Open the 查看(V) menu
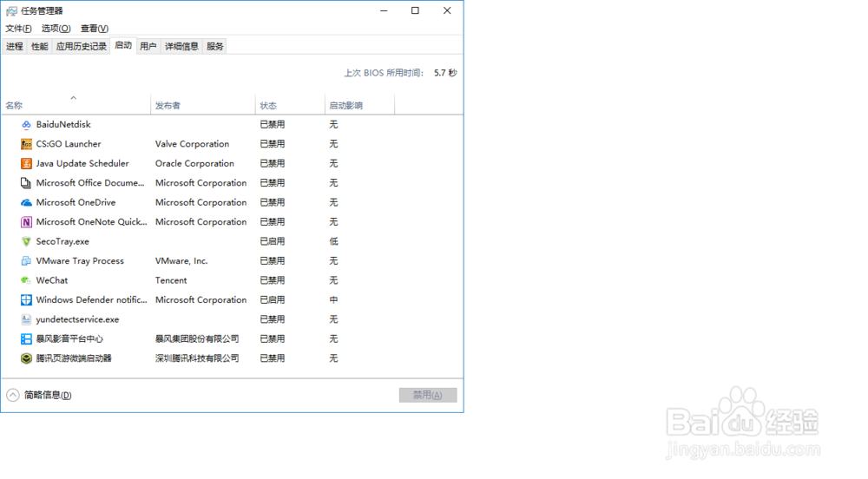 pos(94,29)
